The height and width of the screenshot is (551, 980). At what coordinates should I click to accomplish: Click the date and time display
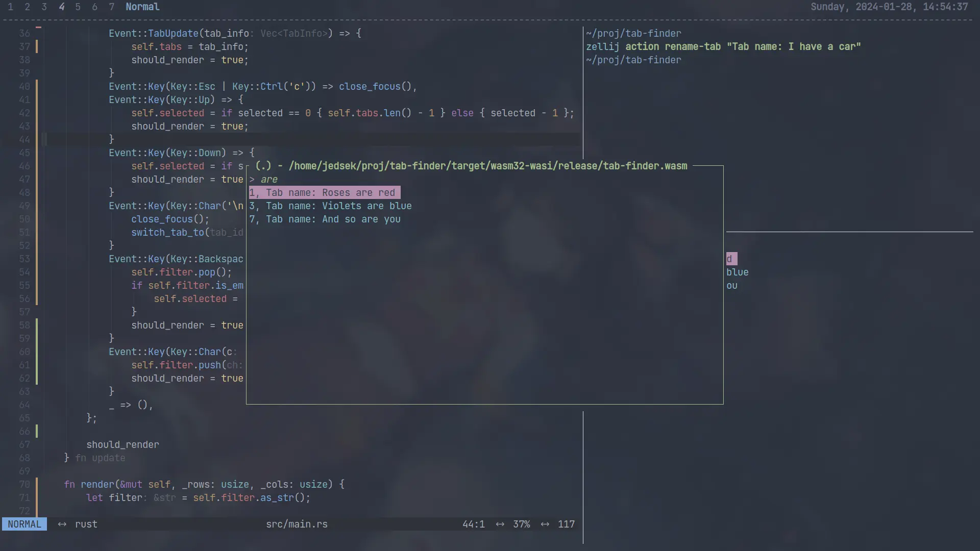coord(889,7)
